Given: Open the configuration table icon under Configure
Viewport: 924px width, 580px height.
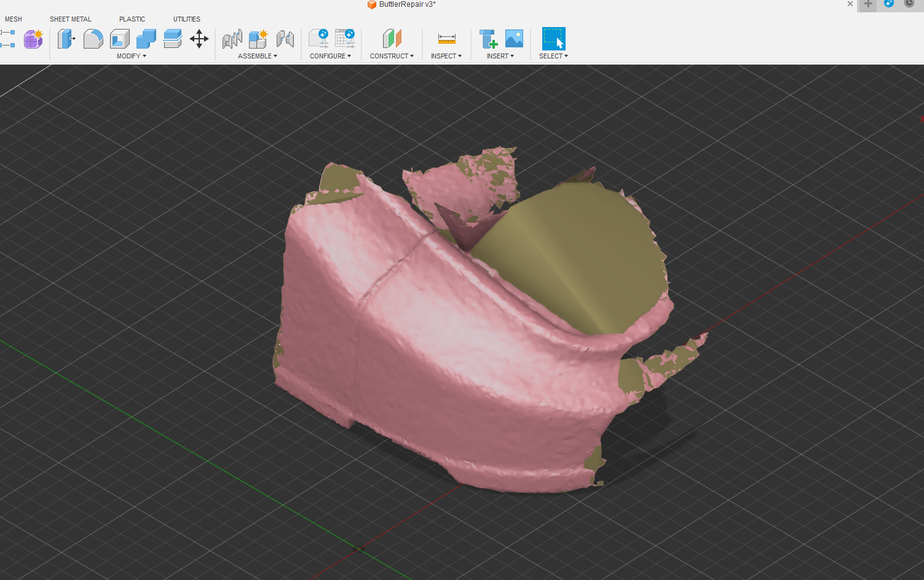Looking at the screenshot, I should point(345,39).
